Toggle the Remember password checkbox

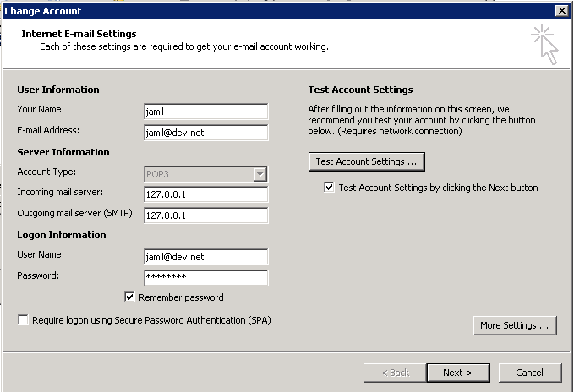tap(129, 297)
